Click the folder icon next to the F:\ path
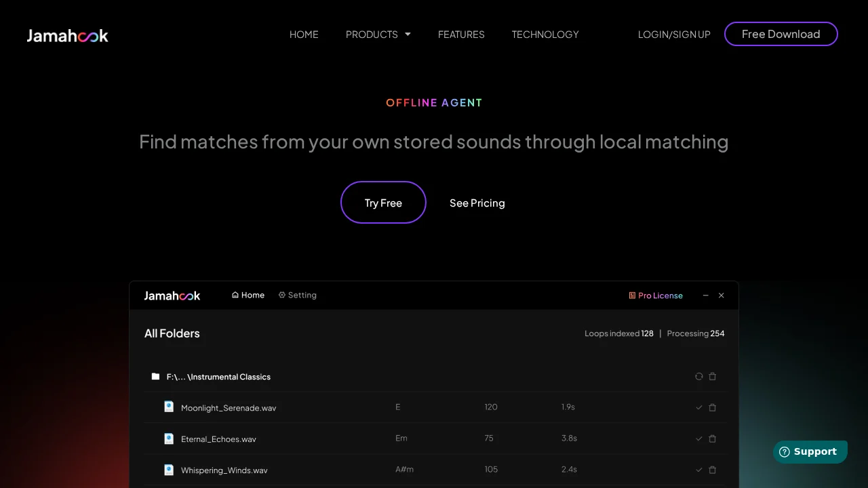The height and width of the screenshot is (488, 868). coord(155,376)
